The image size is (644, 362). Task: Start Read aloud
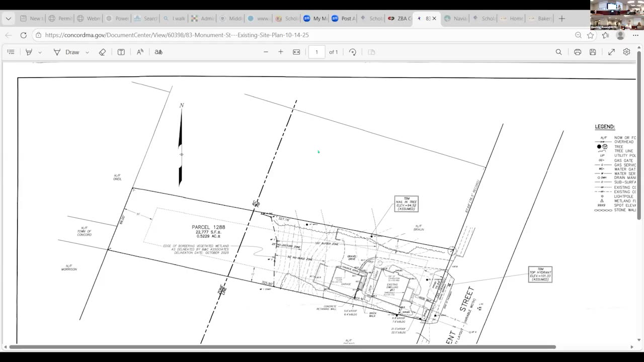(140, 52)
